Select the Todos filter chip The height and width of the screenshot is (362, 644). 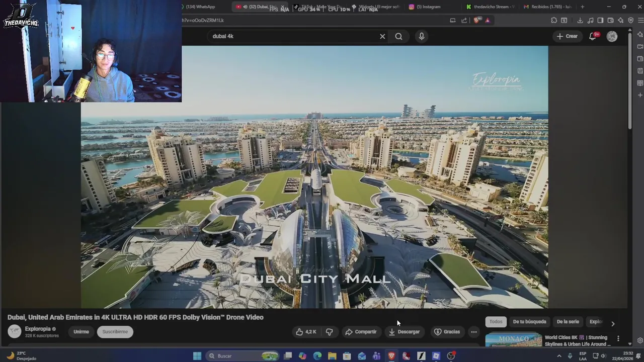tap(496, 322)
